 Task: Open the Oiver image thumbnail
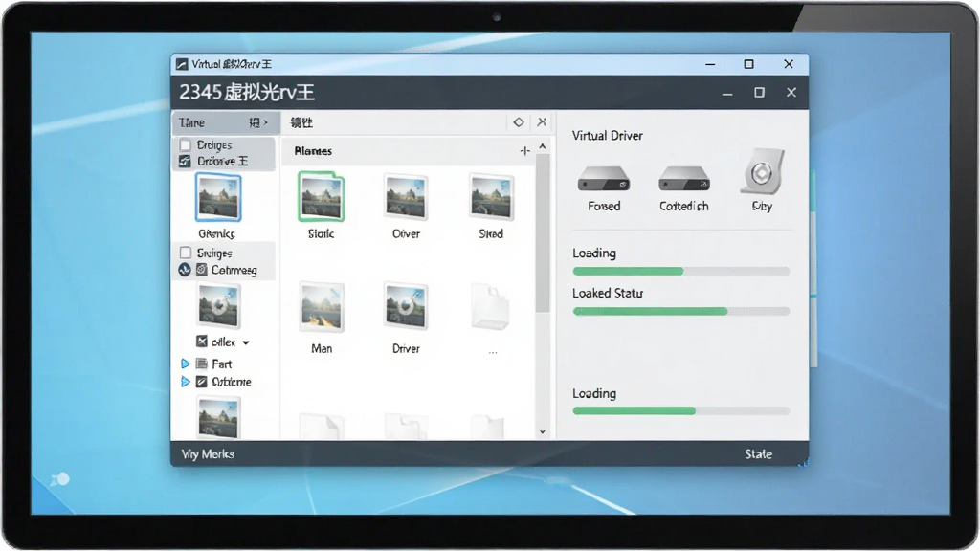pos(406,197)
